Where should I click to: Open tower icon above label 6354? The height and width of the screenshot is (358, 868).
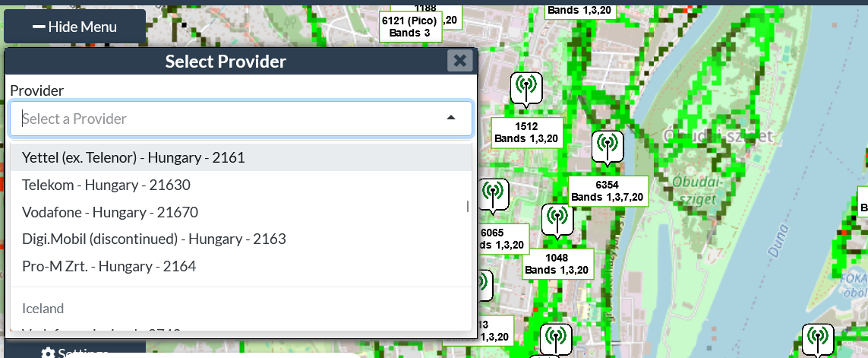pyautogui.click(x=608, y=148)
